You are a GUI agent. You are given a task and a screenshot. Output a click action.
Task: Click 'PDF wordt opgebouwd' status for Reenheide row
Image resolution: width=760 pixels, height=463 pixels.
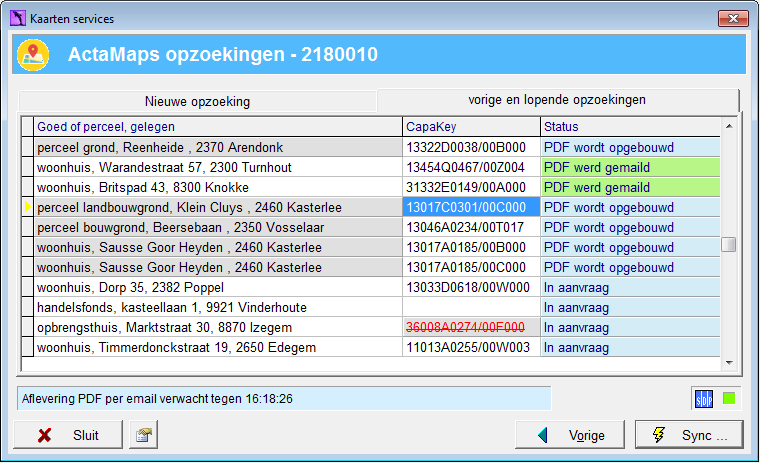click(631, 147)
